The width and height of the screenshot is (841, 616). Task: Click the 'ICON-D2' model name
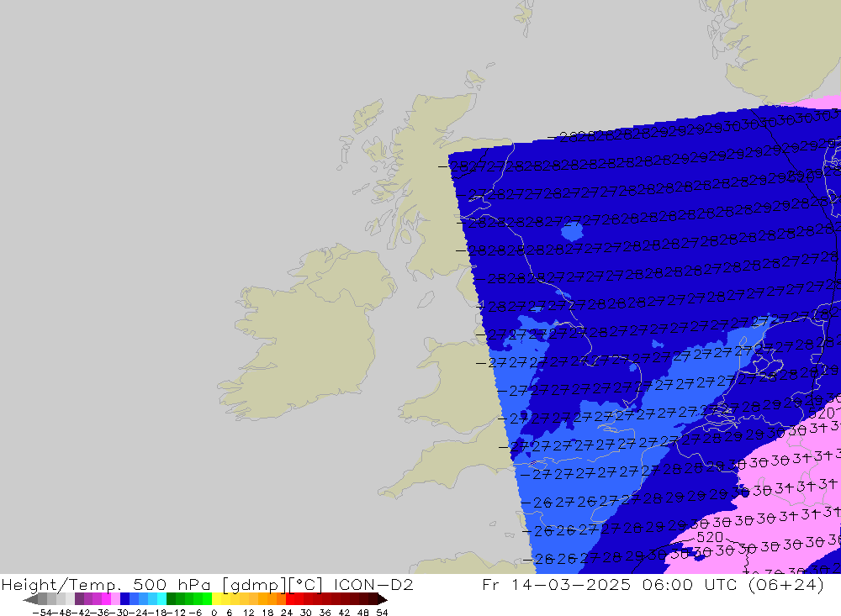coord(373,584)
